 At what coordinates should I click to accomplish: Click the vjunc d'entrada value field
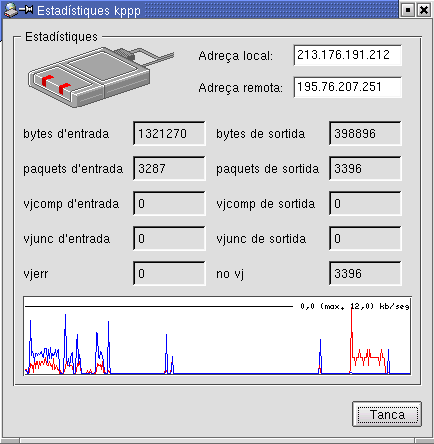pyautogui.click(x=169, y=239)
